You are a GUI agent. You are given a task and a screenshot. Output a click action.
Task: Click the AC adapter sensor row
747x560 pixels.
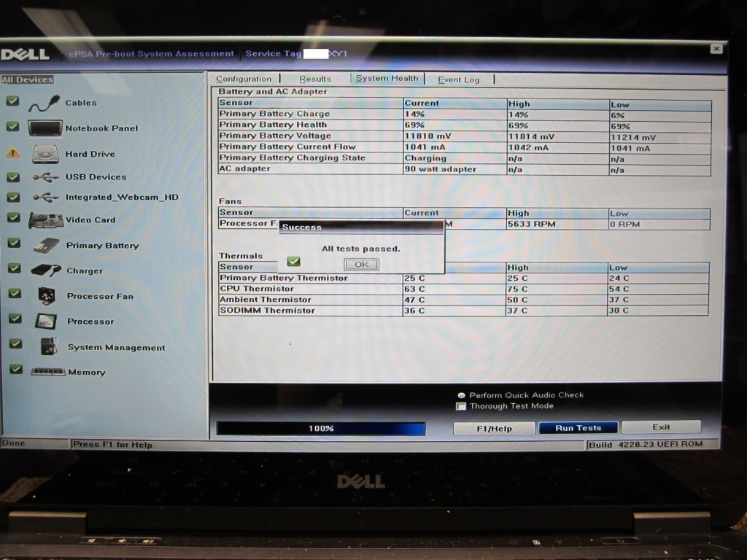pyautogui.click(x=465, y=169)
